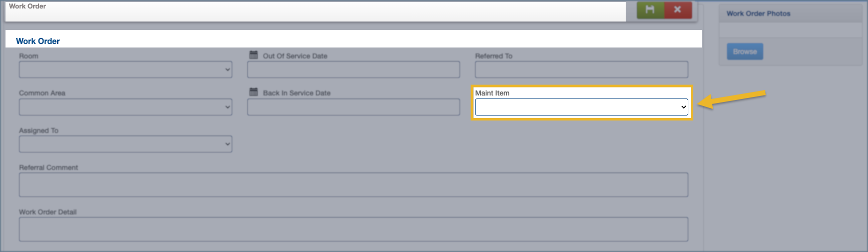Screen dimensions: 868x252
Task: Focus the Work Order Detail text area
Action: coord(353,229)
